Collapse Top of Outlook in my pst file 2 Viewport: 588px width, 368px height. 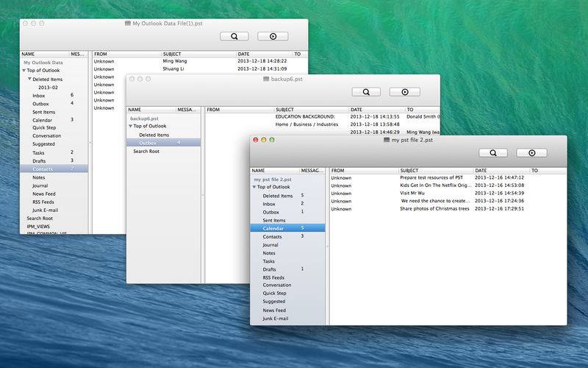click(254, 187)
